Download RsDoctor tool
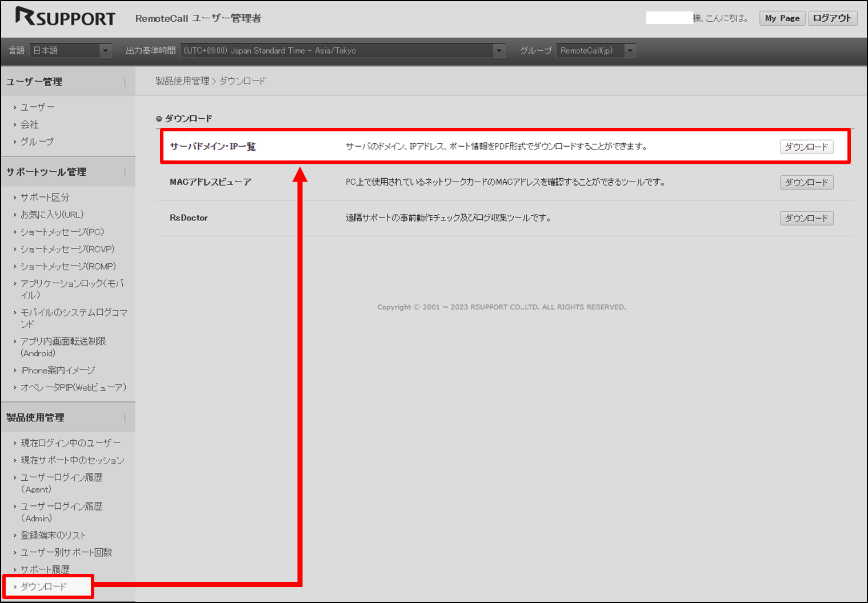The image size is (868, 603). point(806,218)
